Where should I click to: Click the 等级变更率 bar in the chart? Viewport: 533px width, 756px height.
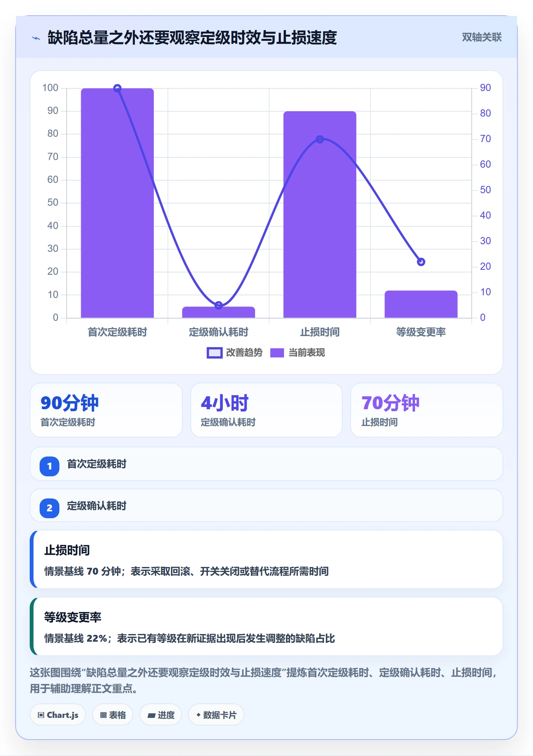pos(421,304)
